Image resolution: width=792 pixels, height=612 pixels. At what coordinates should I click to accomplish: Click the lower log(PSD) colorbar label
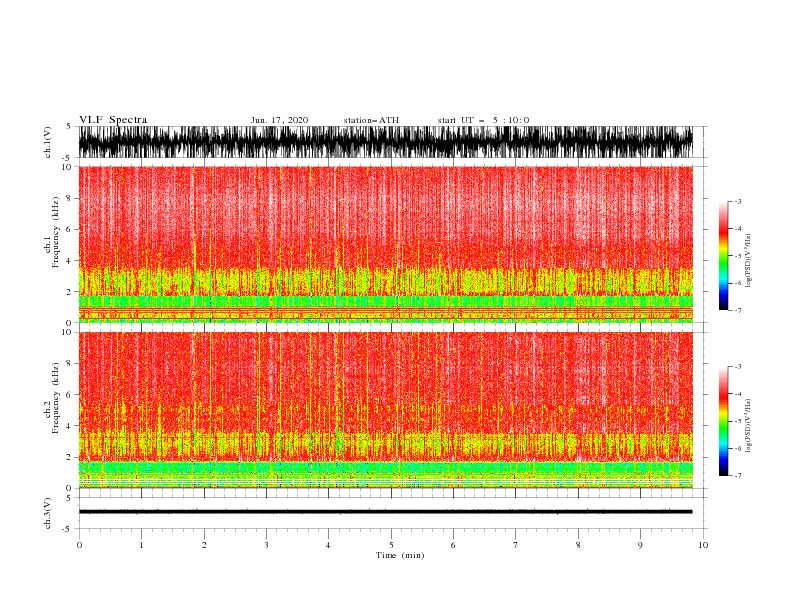pyautogui.click(x=749, y=426)
